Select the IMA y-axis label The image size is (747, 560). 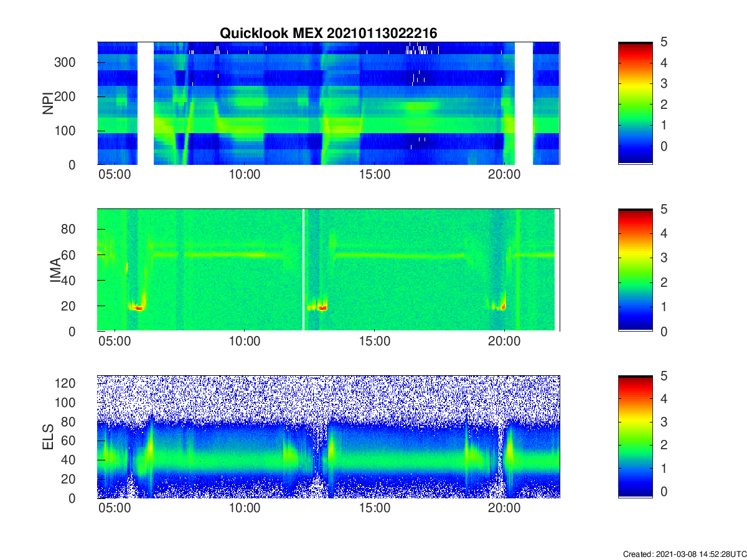tap(56, 271)
